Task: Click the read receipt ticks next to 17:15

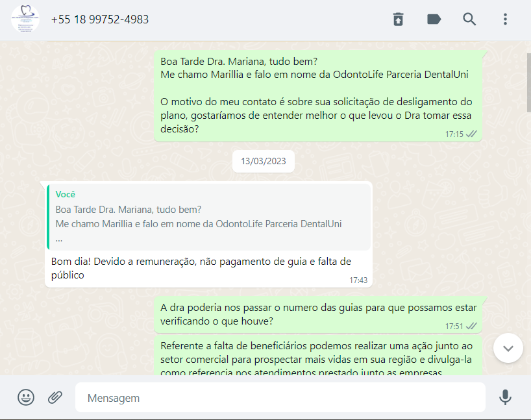Action: click(x=471, y=134)
